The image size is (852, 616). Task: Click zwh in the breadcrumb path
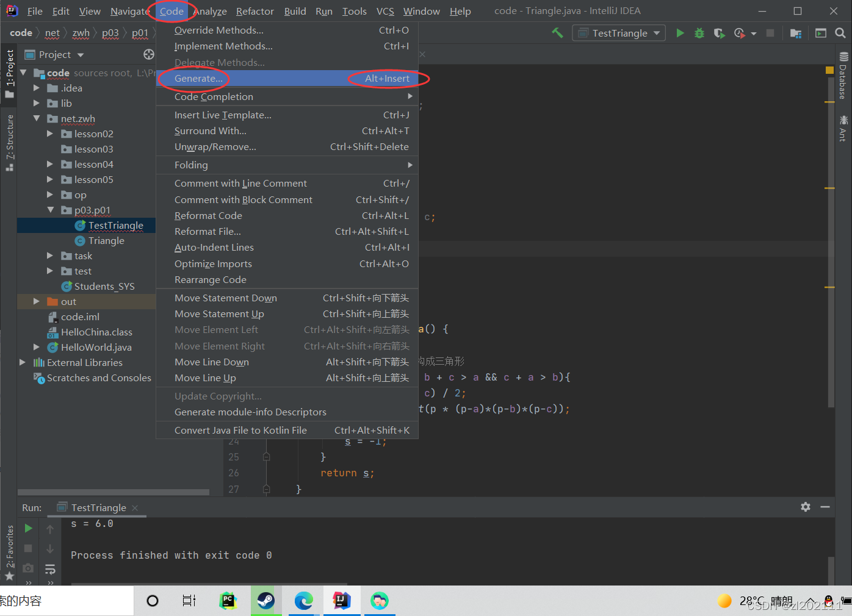coord(81,33)
